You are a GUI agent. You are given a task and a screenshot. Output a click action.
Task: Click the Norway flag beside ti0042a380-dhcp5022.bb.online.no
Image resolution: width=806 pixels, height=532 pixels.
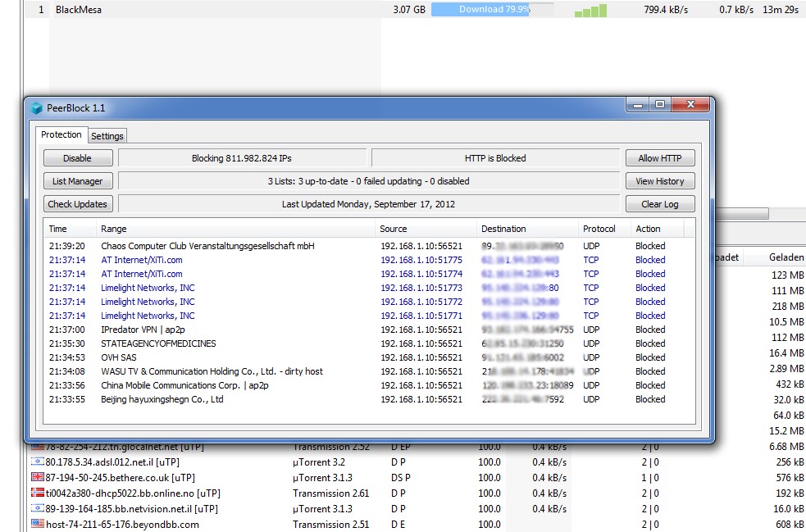(37, 493)
